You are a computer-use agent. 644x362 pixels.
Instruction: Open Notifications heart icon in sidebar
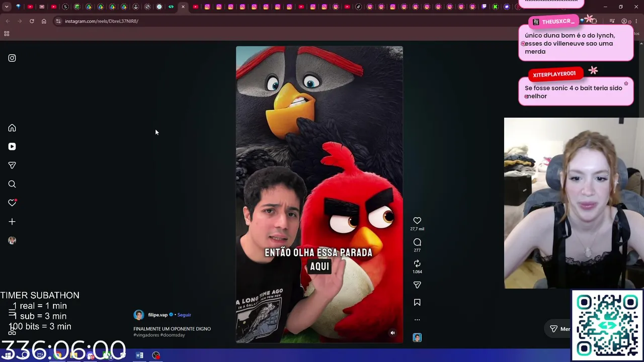[x=12, y=203]
